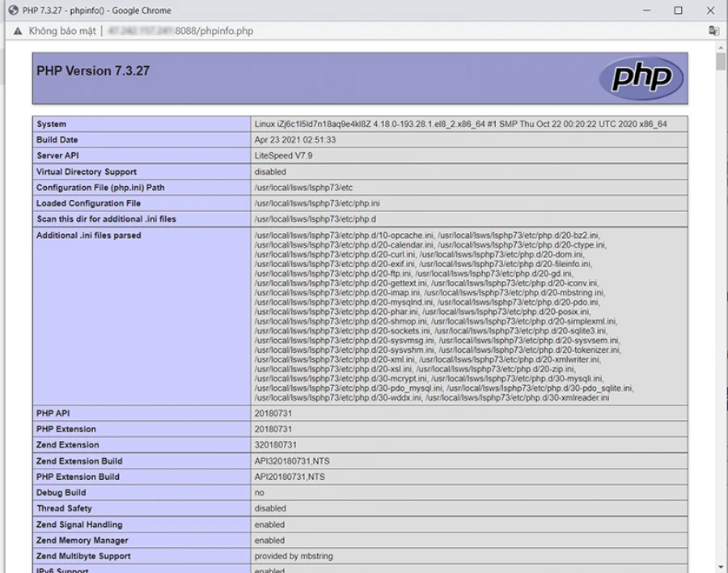This screenshot has height=573, width=728.
Task: Click the scrollbar up arrow
Action: [x=721, y=48]
